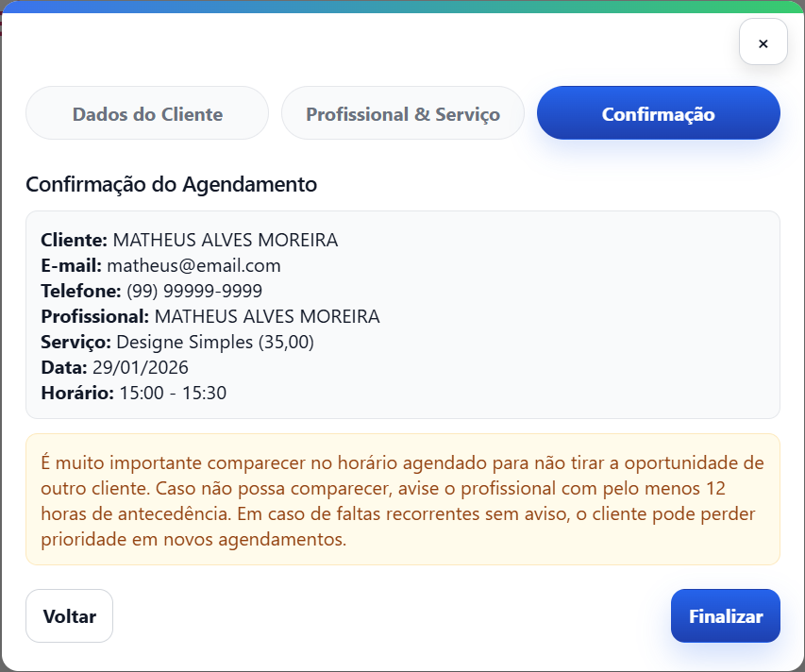
Task: Click the yellow attendance warning notice
Action: [x=402, y=500]
